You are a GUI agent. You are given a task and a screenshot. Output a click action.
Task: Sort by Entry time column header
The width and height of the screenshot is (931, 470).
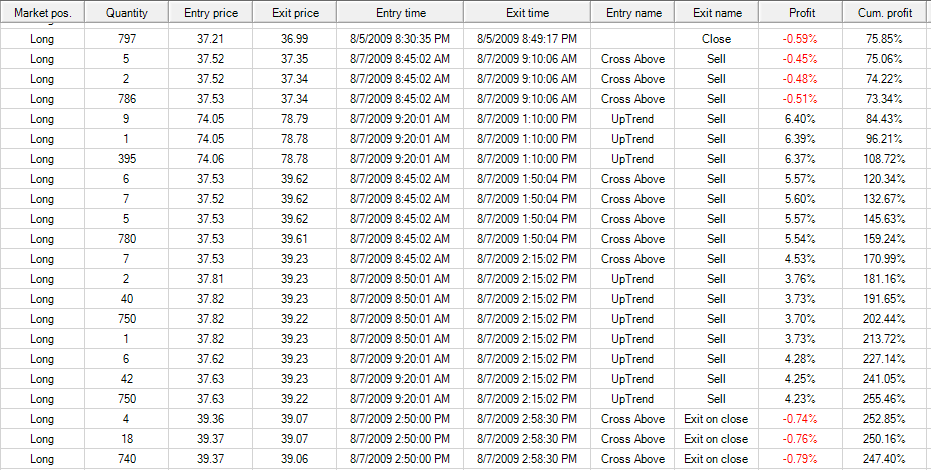[400, 13]
